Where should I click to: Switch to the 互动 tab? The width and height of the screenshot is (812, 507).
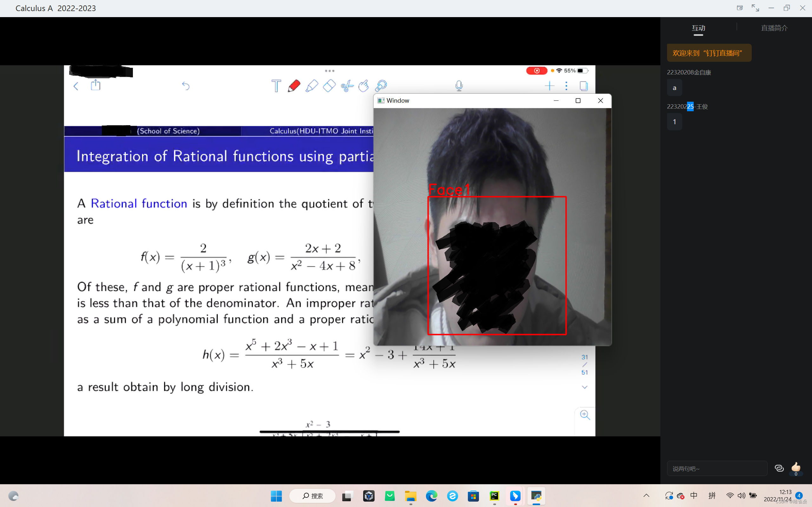[698, 28]
